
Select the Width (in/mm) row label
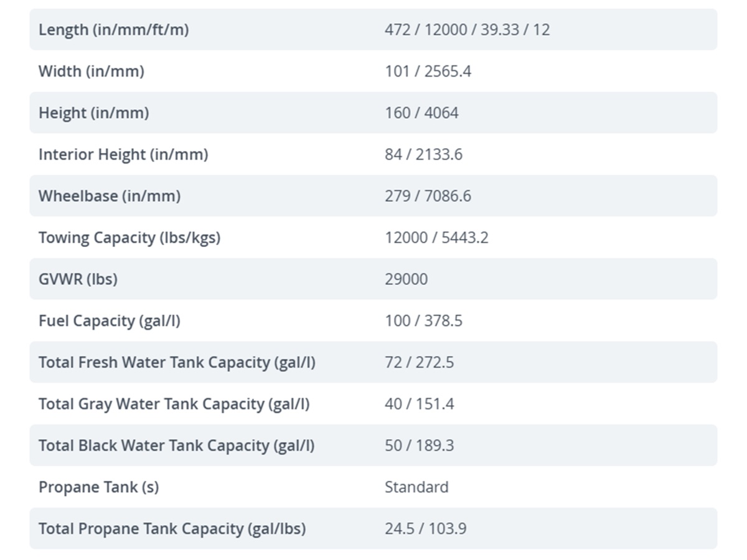click(91, 72)
